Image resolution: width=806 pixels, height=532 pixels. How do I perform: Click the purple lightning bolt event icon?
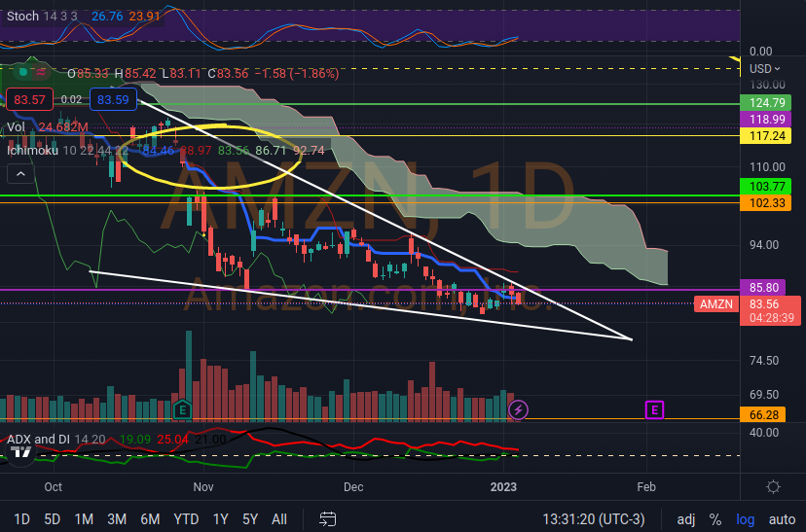(518, 409)
